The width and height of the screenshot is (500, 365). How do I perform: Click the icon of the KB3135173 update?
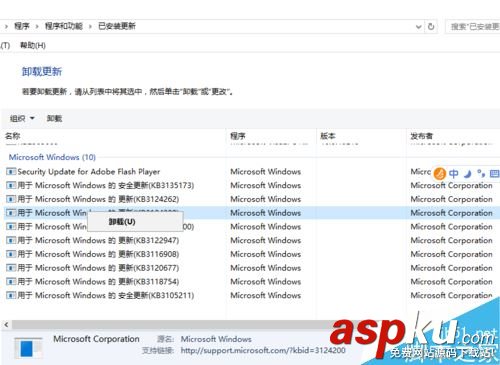(x=11, y=185)
